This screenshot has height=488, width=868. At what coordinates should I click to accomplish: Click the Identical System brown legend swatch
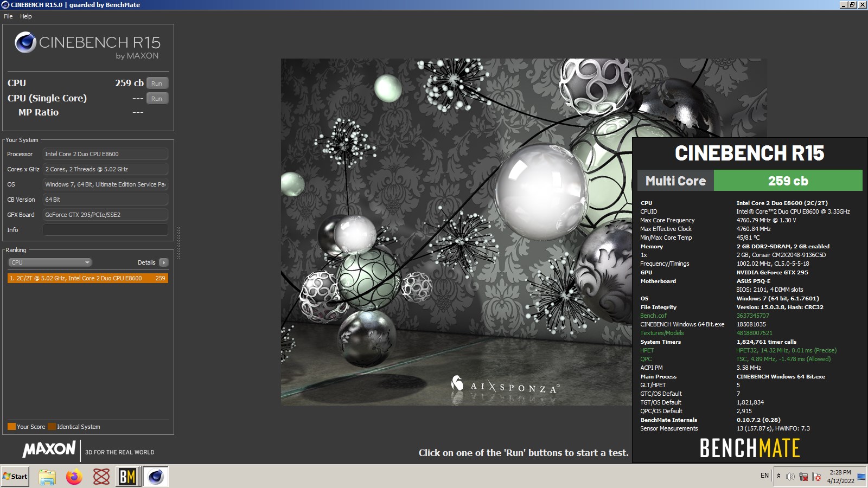52,427
